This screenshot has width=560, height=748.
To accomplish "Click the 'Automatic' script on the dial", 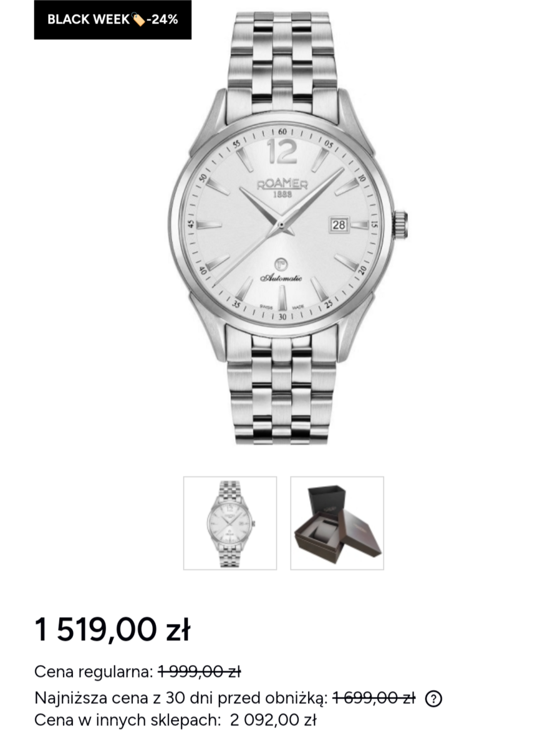I will (282, 278).
